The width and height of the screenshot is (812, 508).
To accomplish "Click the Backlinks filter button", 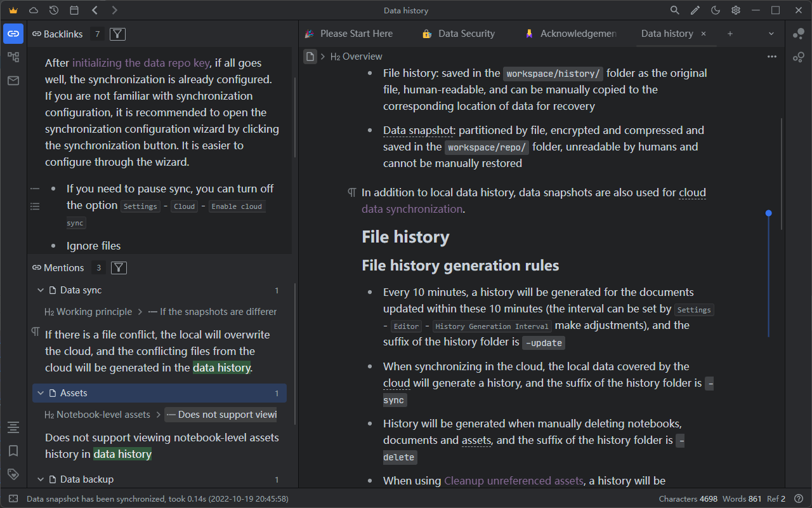I will [x=117, y=34].
